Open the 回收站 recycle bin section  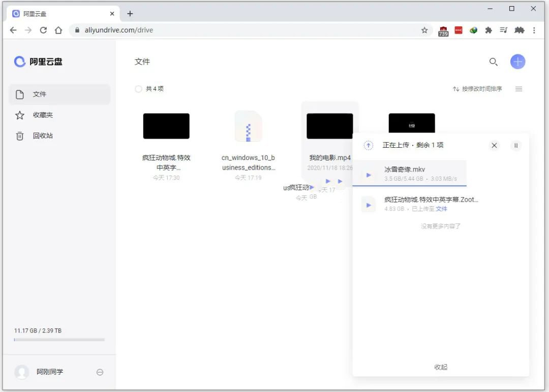pos(59,136)
